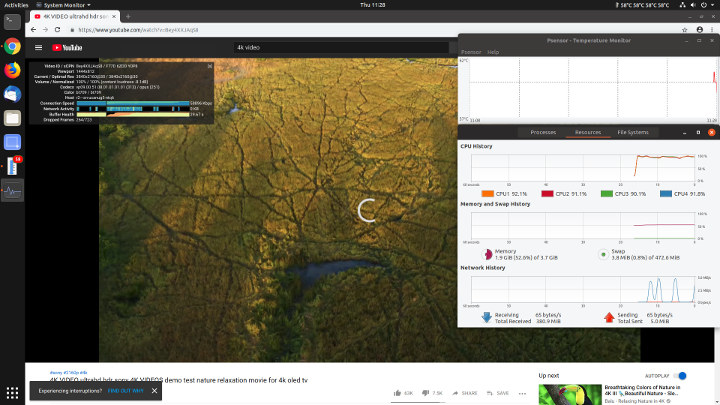Click the Swap color pie indicator
Screen dimensions: 720x405
(x=603, y=254)
